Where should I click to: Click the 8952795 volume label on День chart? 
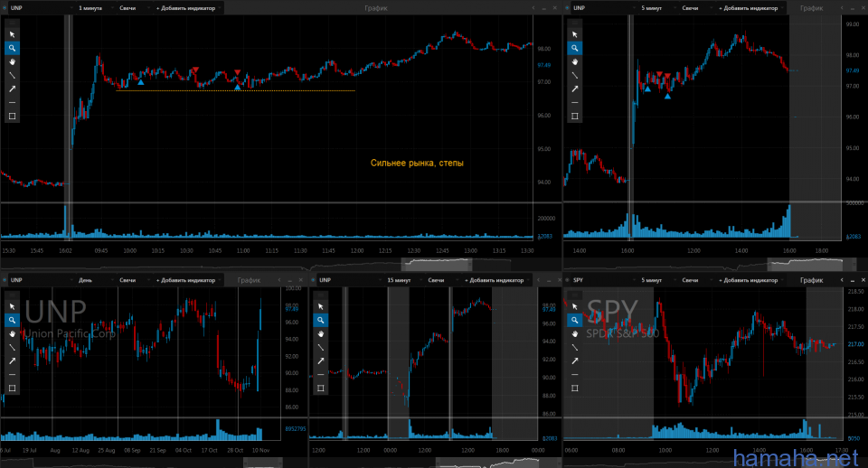coord(295,429)
